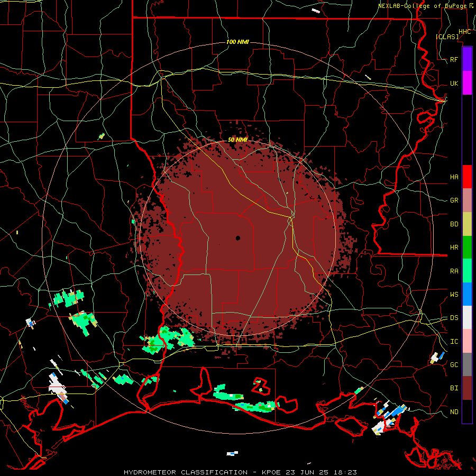This screenshot has width=476, height=476.
Task: Click the DS legend label
Action: (454, 318)
